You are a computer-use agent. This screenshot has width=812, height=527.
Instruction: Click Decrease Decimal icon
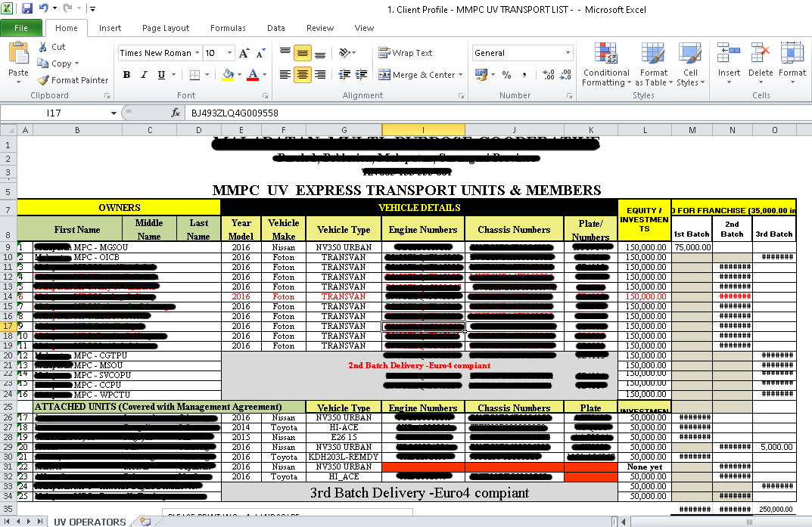pos(565,75)
